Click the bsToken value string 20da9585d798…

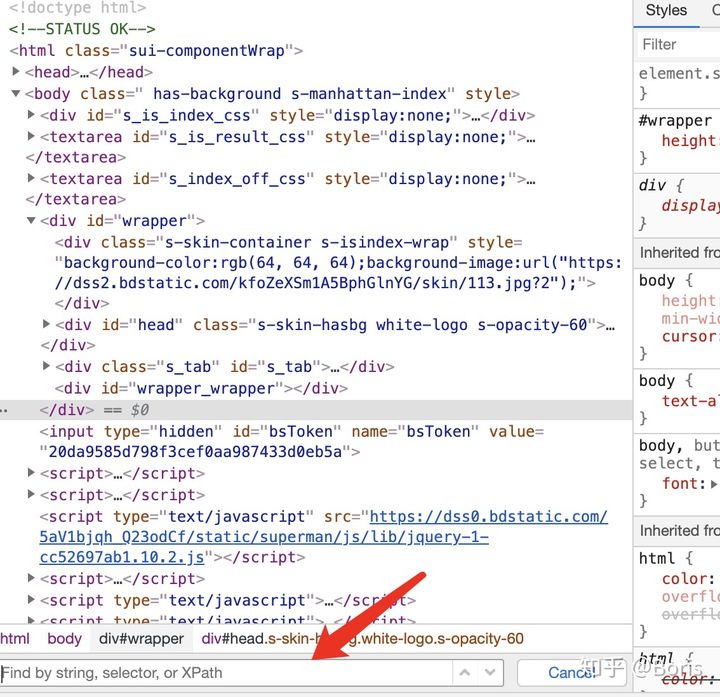pos(196,452)
